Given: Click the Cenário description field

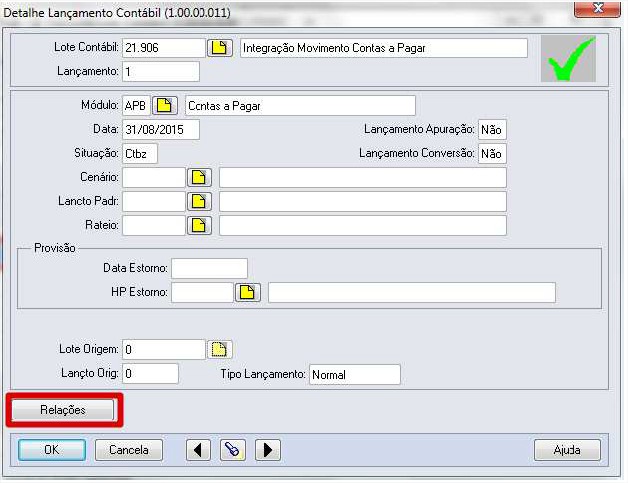Looking at the screenshot, I should (363, 177).
